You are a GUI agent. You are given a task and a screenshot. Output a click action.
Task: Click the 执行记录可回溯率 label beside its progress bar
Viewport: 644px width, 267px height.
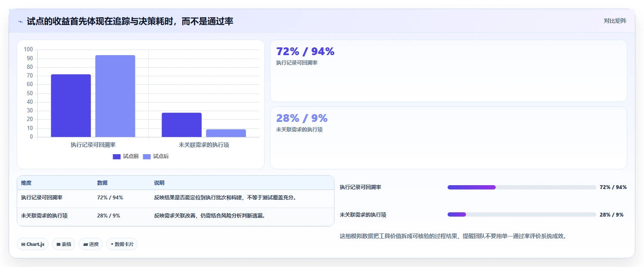[360, 187]
